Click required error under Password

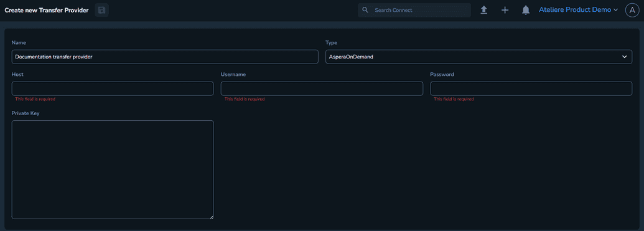click(454, 99)
